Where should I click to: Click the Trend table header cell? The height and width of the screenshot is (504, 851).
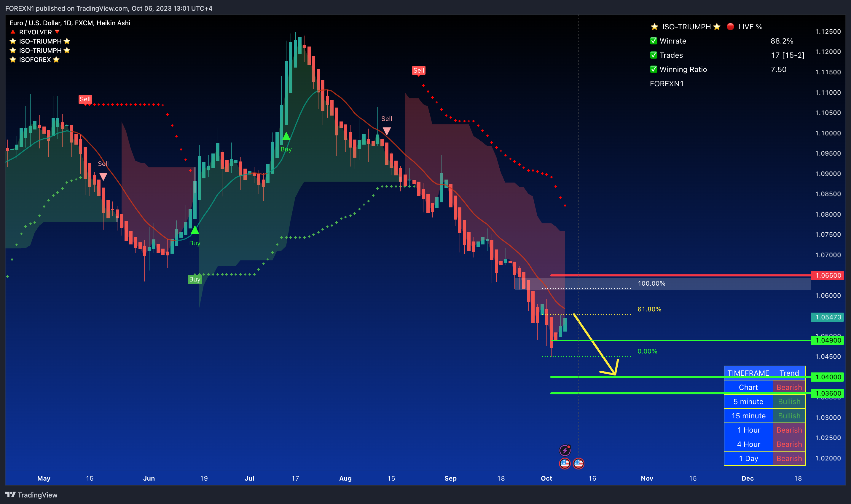(789, 373)
